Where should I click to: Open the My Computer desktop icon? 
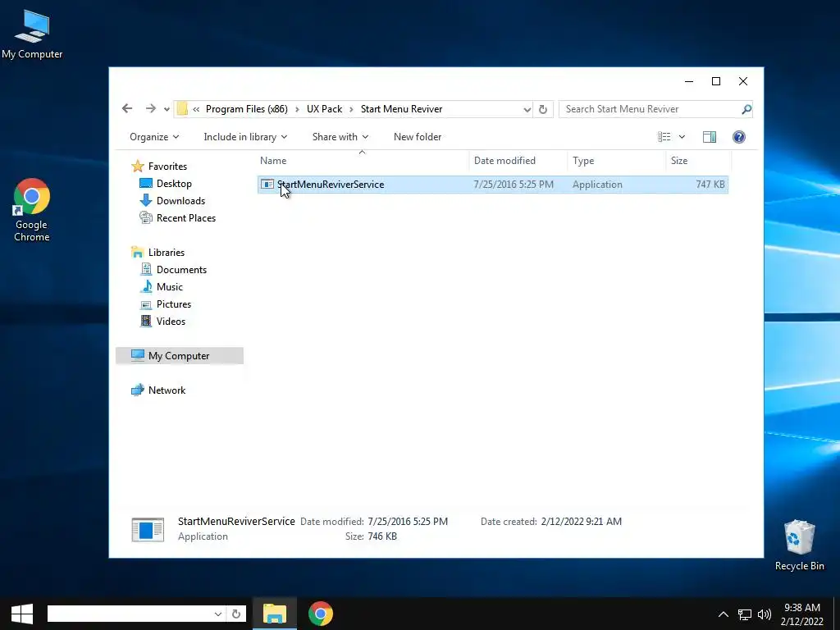pyautogui.click(x=32, y=34)
